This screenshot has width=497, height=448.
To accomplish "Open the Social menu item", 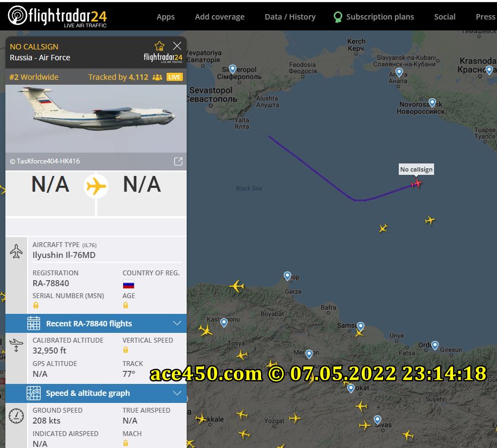I will tap(444, 17).
